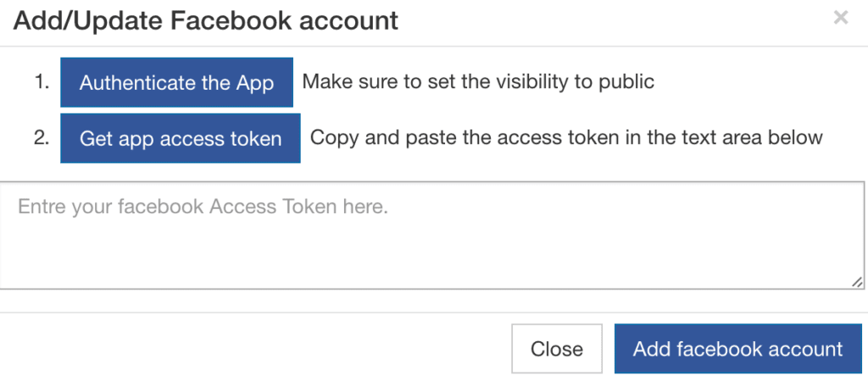Click the bottom-right corner grip of textarea

click(x=858, y=283)
